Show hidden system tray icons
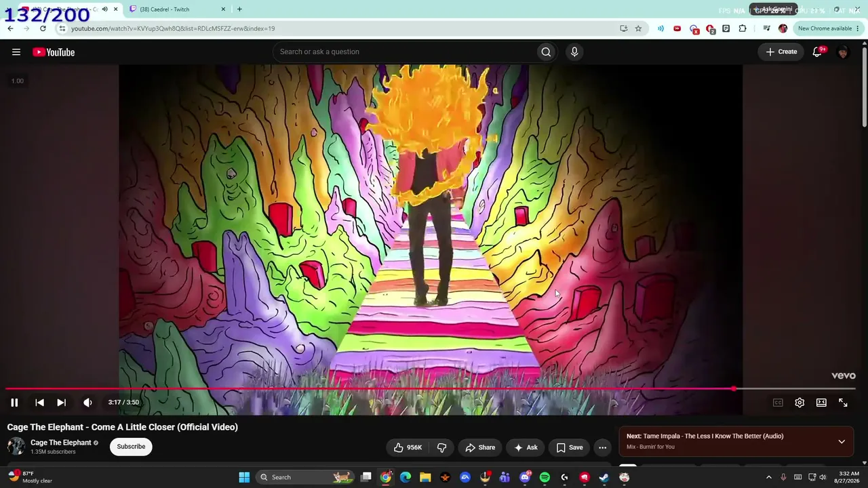 click(x=768, y=477)
